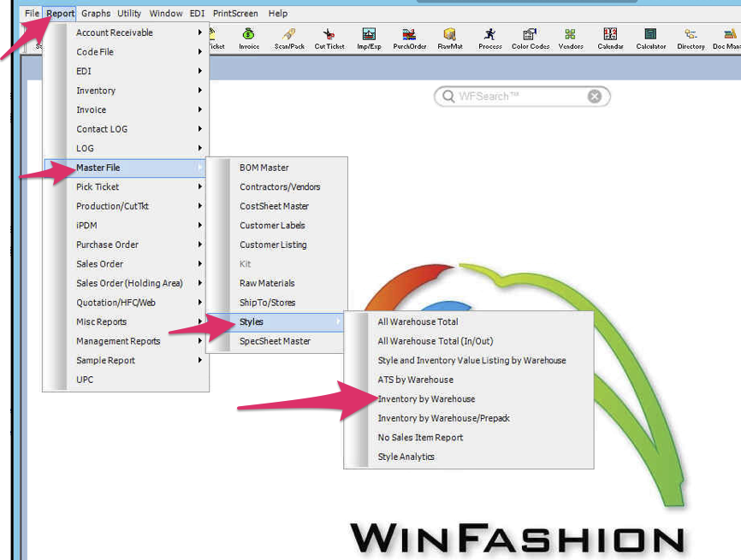The image size is (741, 560).
Task: Expand Pick Ticket submenu
Action: click(126, 187)
